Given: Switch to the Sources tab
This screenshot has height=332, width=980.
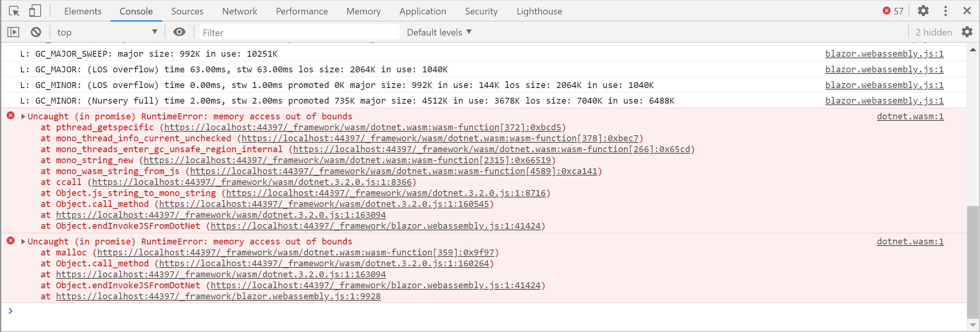Looking at the screenshot, I should (187, 11).
